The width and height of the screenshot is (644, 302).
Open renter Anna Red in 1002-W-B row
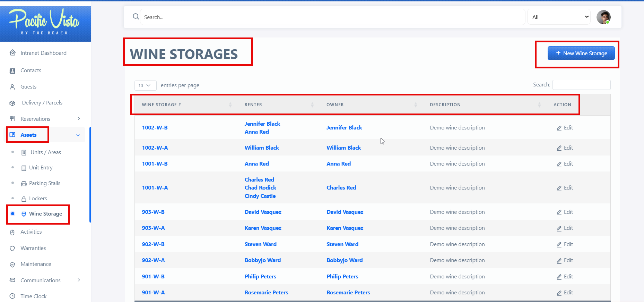click(x=257, y=132)
